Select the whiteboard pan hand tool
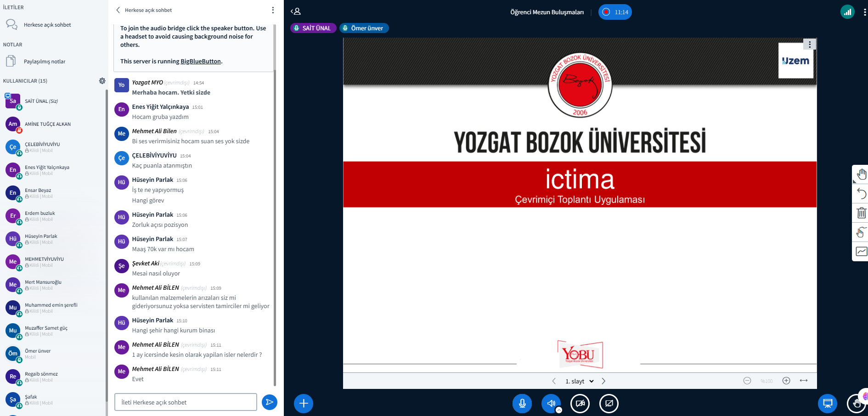 click(861, 174)
